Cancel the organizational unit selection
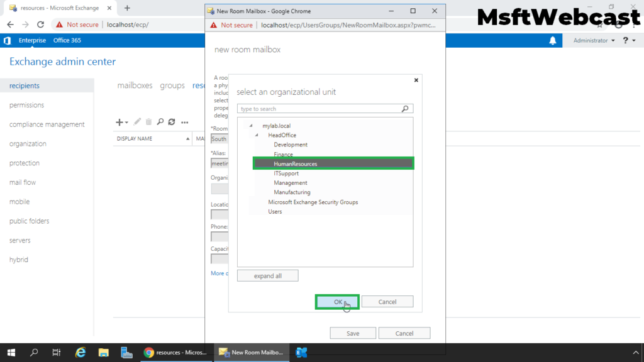 point(387,302)
